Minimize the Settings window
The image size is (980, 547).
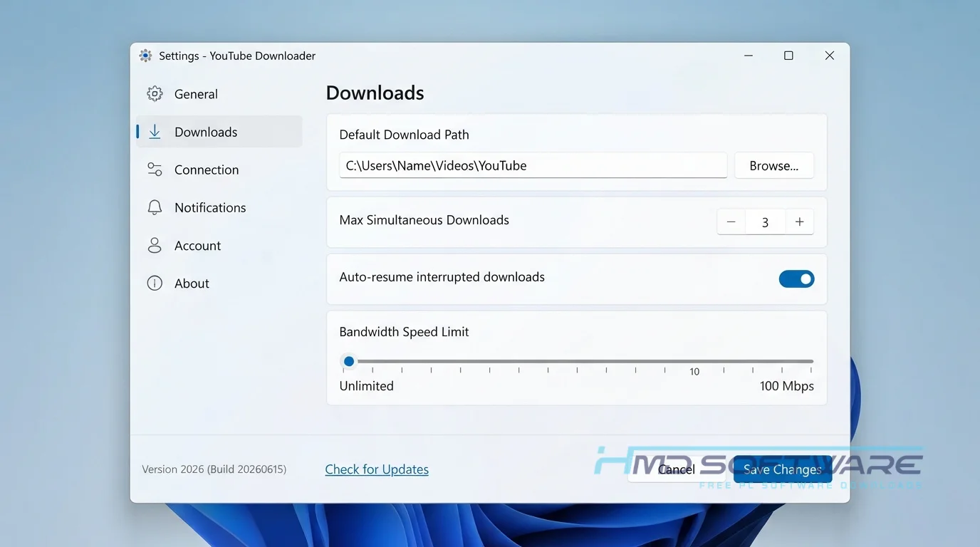(x=748, y=56)
